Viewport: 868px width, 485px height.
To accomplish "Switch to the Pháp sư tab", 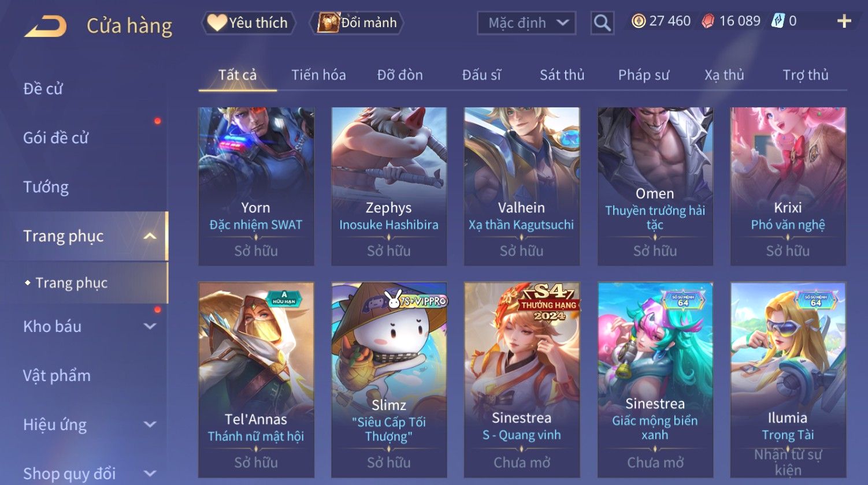I will [644, 75].
